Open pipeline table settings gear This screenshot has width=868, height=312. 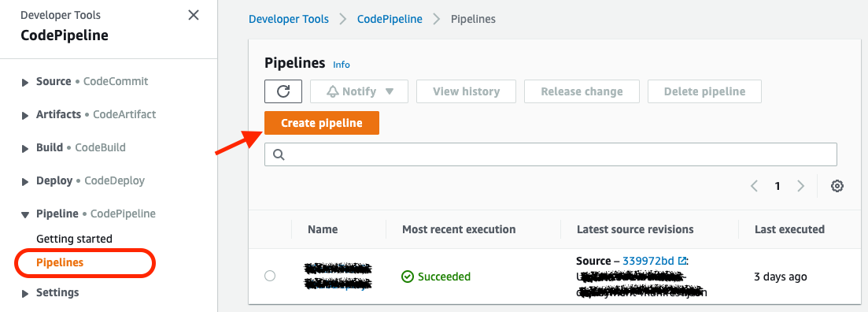pyautogui.click(x=837, y=186)
